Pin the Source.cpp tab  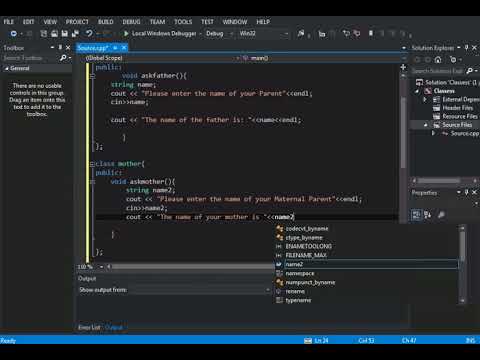[115, 48]
